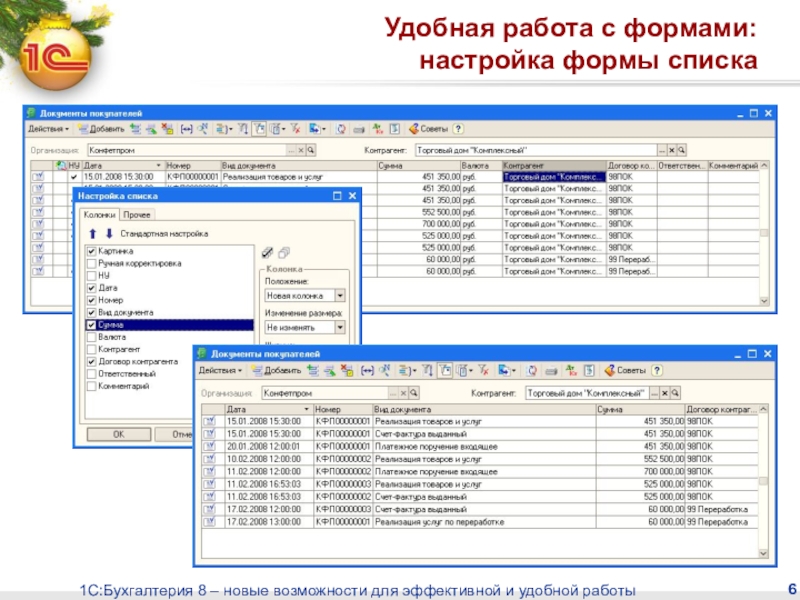Click the printer icon in back Документы покупателей toolbar
The height and width of the screenshot is (600, 800).
coord(359,129)
